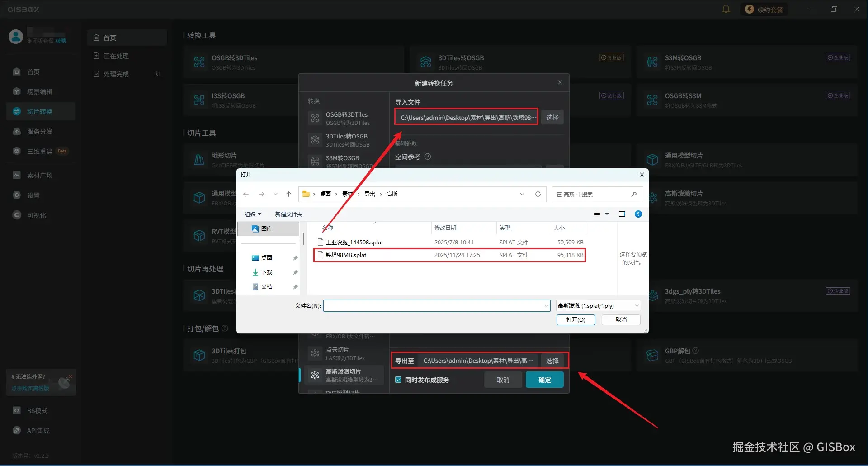Screen dimensions: 868x466
Task: Open 素材广场 from the sidebar
Action: [40, 175]
